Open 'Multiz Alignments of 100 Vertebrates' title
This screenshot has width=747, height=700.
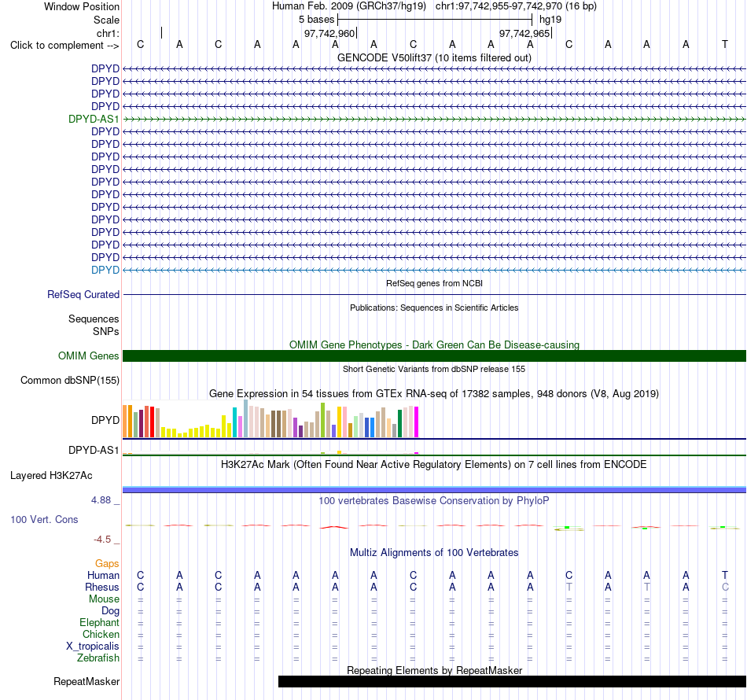coord(434,553)
